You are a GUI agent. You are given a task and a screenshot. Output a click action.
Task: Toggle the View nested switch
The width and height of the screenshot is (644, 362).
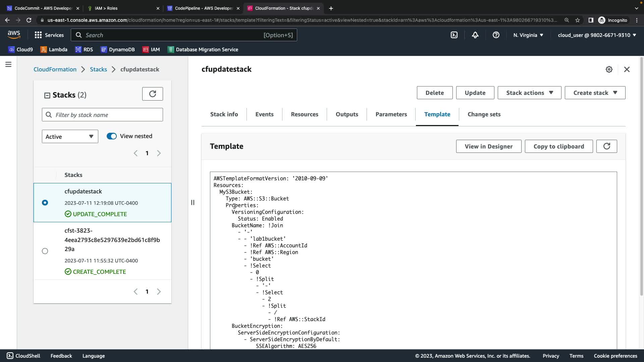click(112, 136)
